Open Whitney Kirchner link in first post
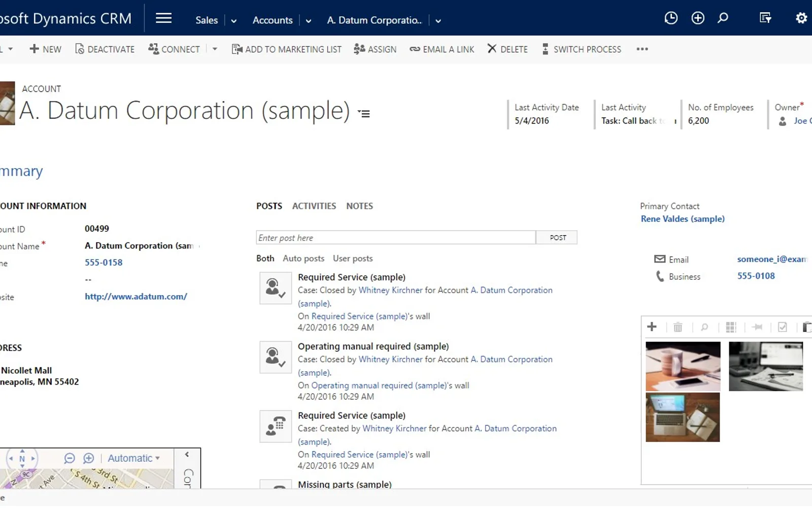Image resolution: width=812 pixels, height=508 pixels. tap(390, 290)
